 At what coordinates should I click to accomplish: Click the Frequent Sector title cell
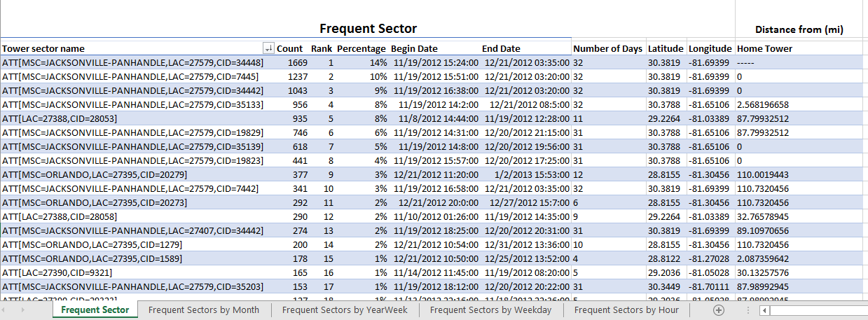(368, 29)
